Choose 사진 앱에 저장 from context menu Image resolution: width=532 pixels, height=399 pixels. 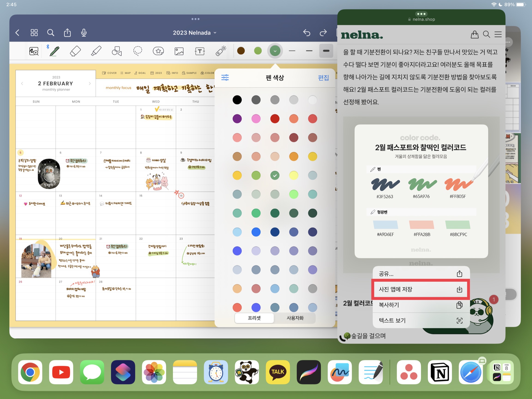point(420,289)
